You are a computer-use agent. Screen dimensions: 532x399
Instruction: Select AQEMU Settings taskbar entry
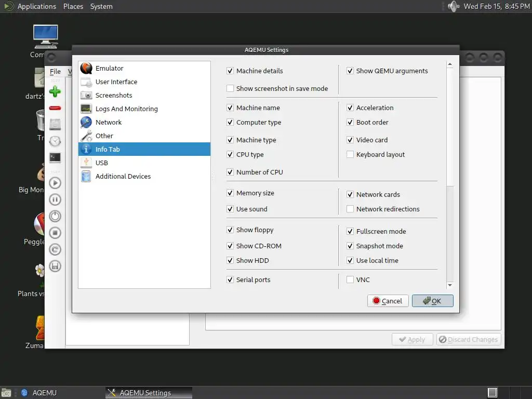coord(149,393)
